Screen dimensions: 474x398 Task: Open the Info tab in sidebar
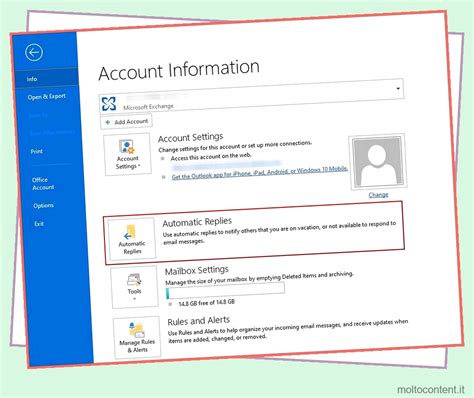click(46, 79)
